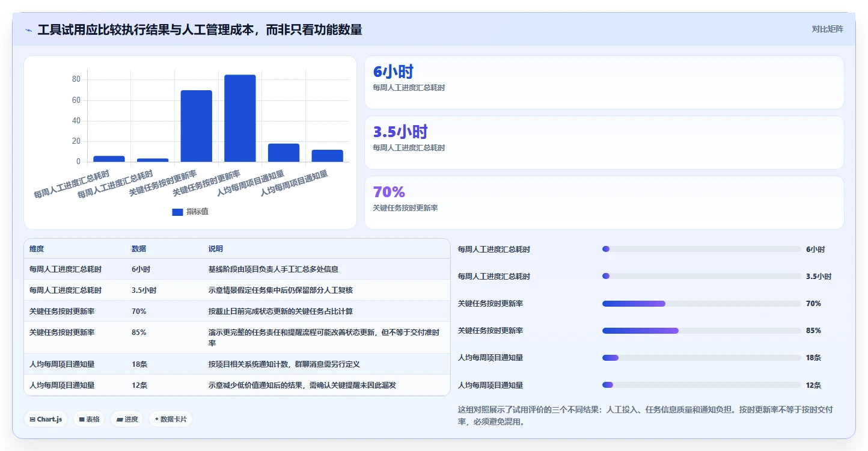The height and width of the screenshot is (451, 868).
Task: Click the 70% data card
Action: pos(604,203)
